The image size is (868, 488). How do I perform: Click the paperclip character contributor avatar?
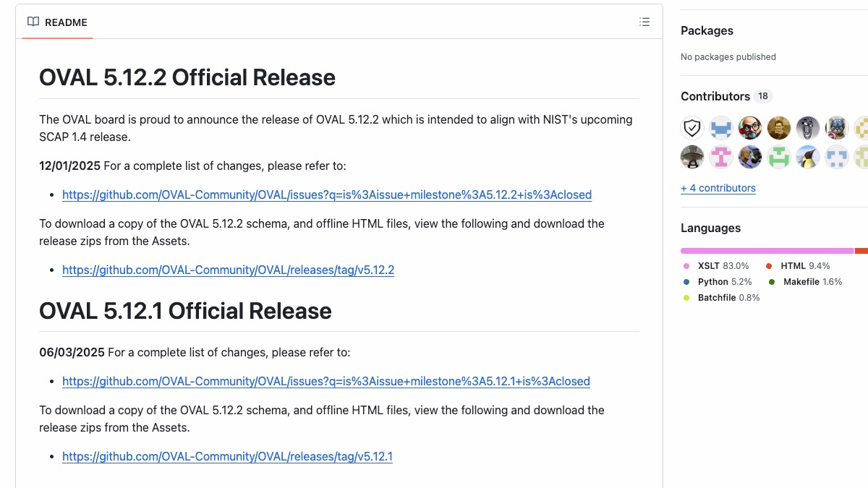pyautogui.click(x=808, y=128)
